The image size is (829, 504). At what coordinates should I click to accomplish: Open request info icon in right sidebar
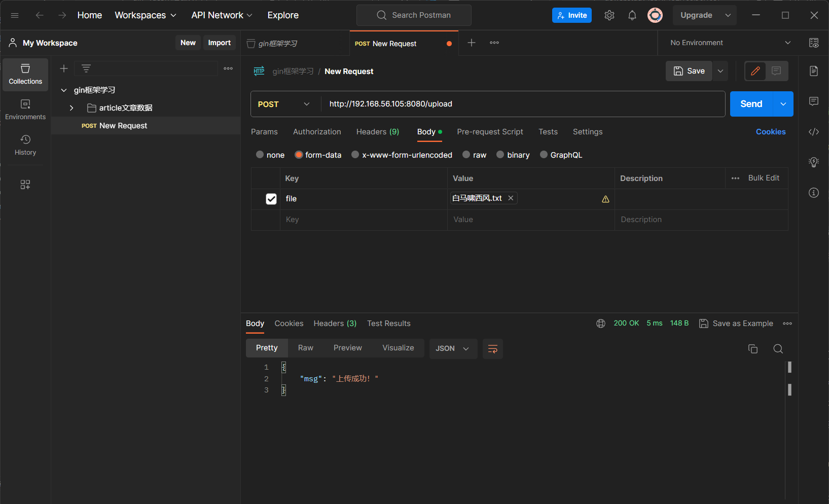click(814, 193)
